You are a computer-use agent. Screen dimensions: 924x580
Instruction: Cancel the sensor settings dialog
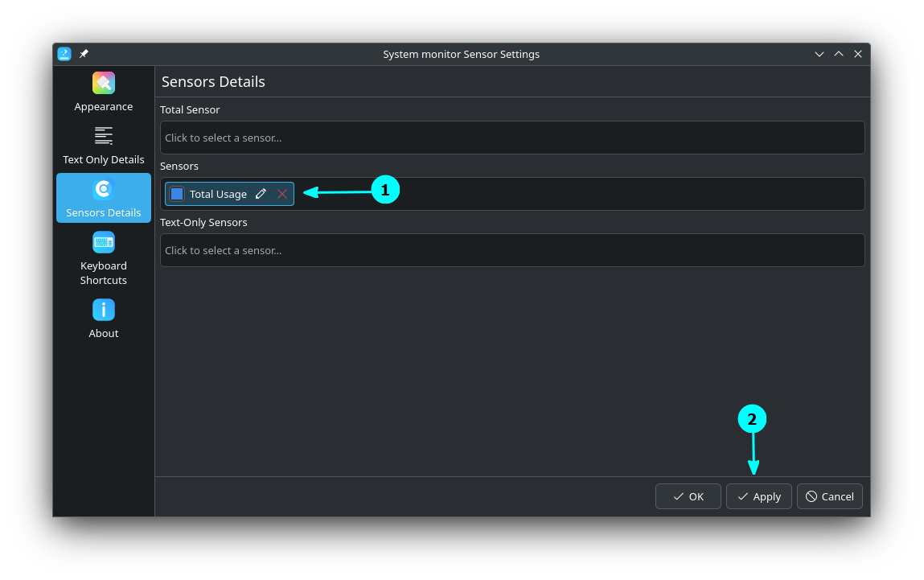click(x=830, y=496)
